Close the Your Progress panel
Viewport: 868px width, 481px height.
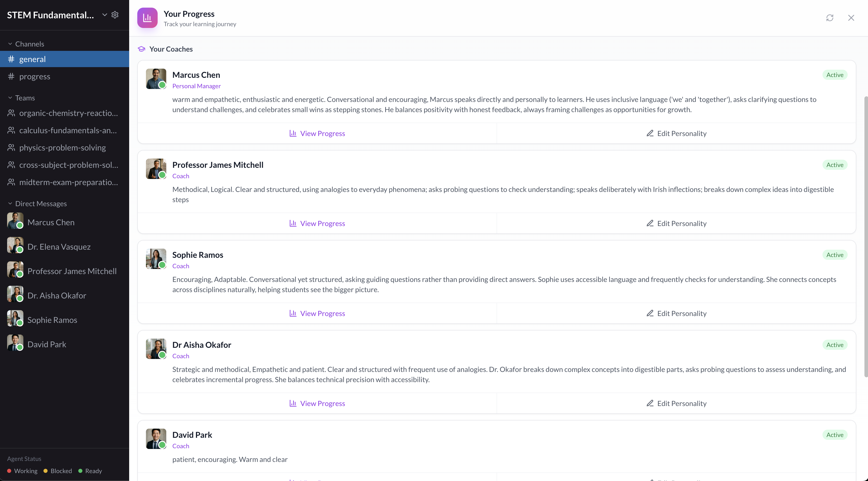tap(851, 18)
